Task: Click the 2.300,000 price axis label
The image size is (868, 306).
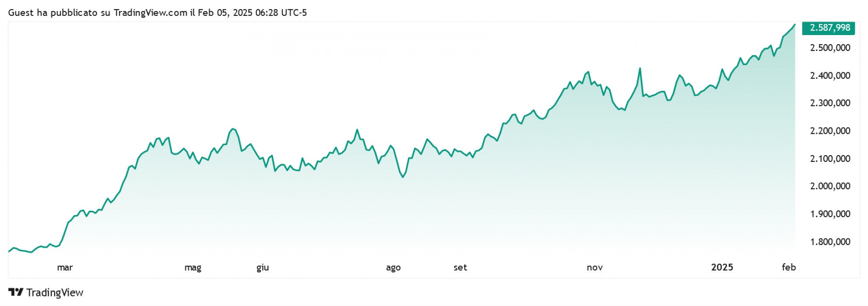Action: (830, 103)
